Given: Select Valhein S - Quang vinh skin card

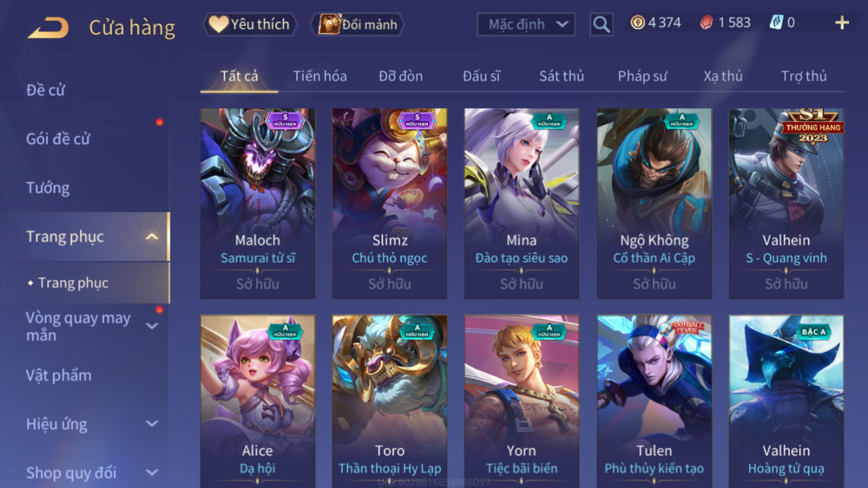Looking at the screenshot, I should [786, 203].
